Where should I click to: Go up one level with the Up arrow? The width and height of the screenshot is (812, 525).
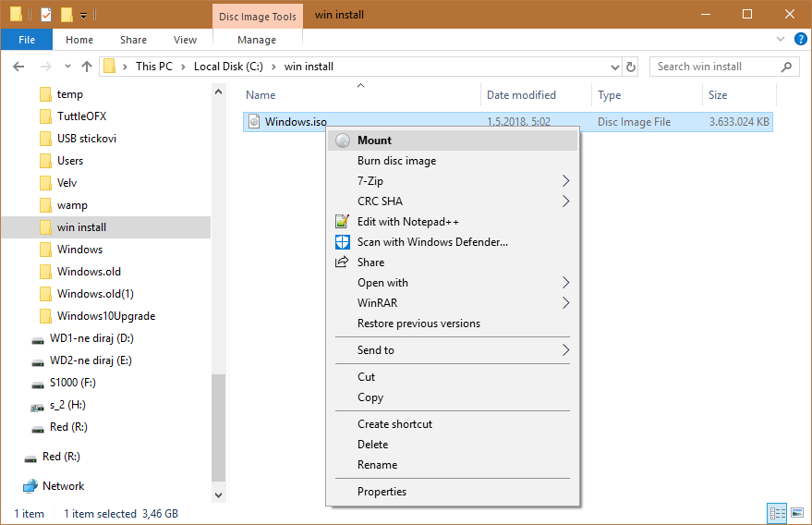[x=87, y=67]
